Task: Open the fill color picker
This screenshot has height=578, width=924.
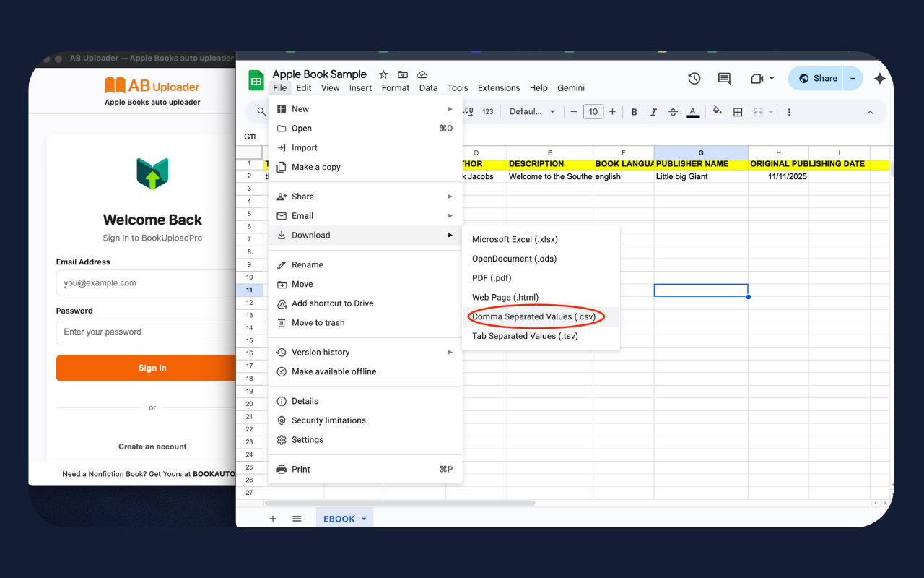Action: tap(717, 111)
